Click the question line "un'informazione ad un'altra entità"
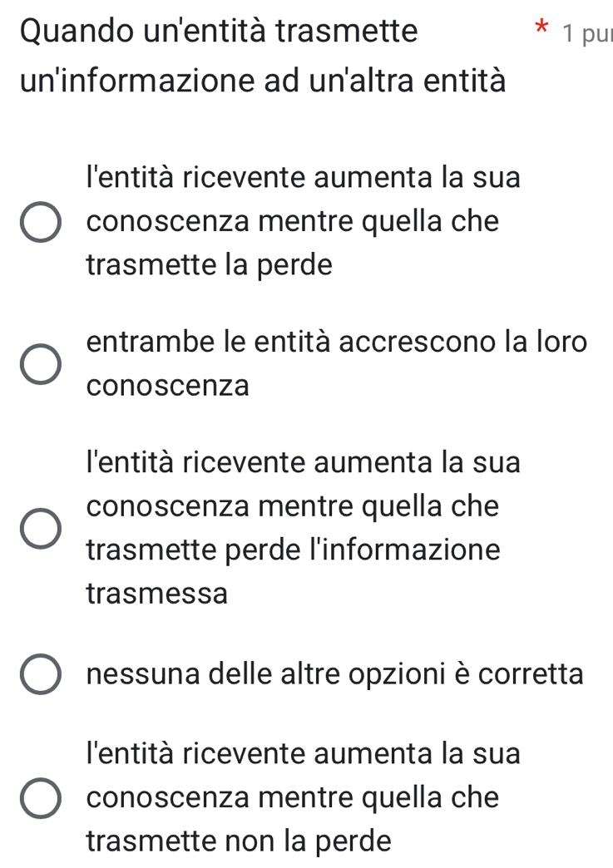The image size is (613, 868). pos(263,82)
